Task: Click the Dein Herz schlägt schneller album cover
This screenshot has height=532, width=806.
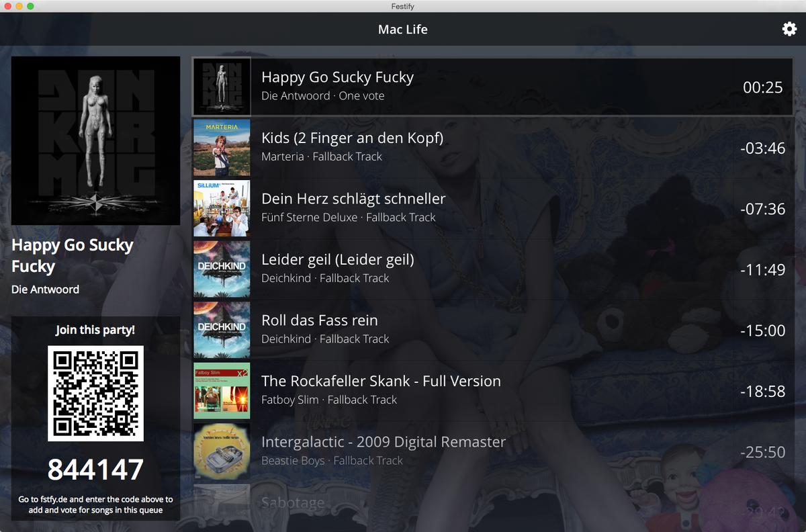Action: (222, 208)
